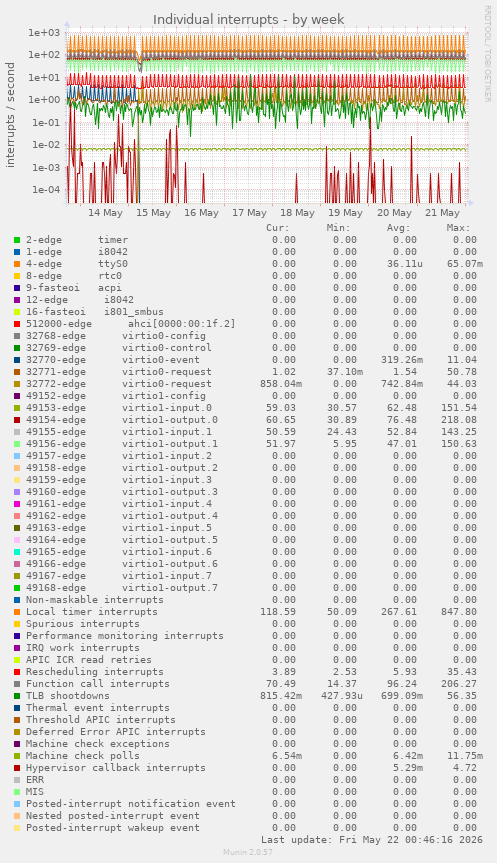The height and width of the screenshot is (863, 497).
Task: Click the Cur column header
Action: click(x=278, y=228)
